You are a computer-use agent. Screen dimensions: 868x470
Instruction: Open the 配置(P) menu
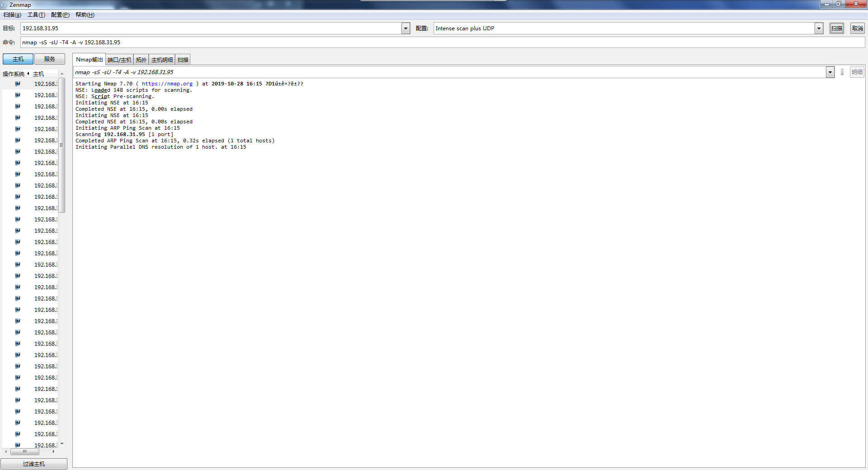pos(60,15)
